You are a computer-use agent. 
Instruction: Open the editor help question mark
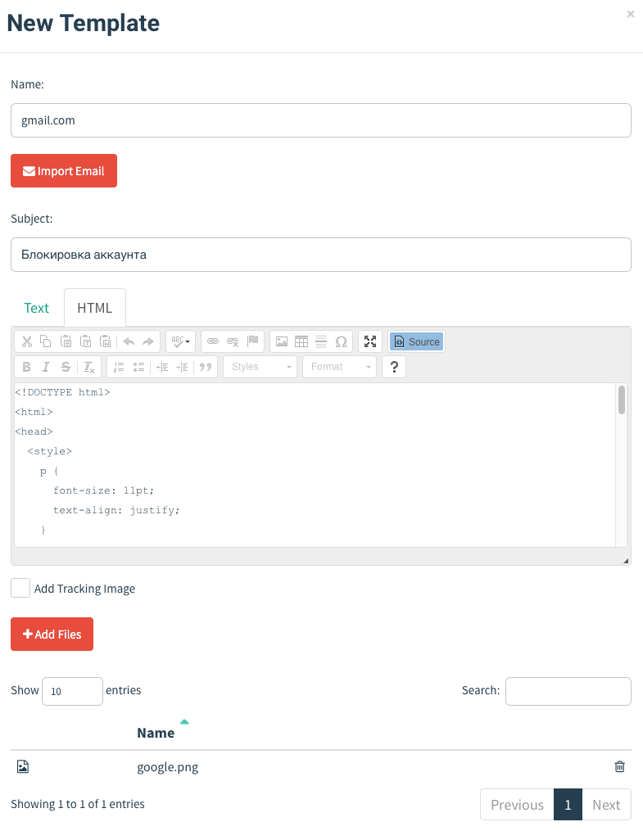(x=394, y=367)
